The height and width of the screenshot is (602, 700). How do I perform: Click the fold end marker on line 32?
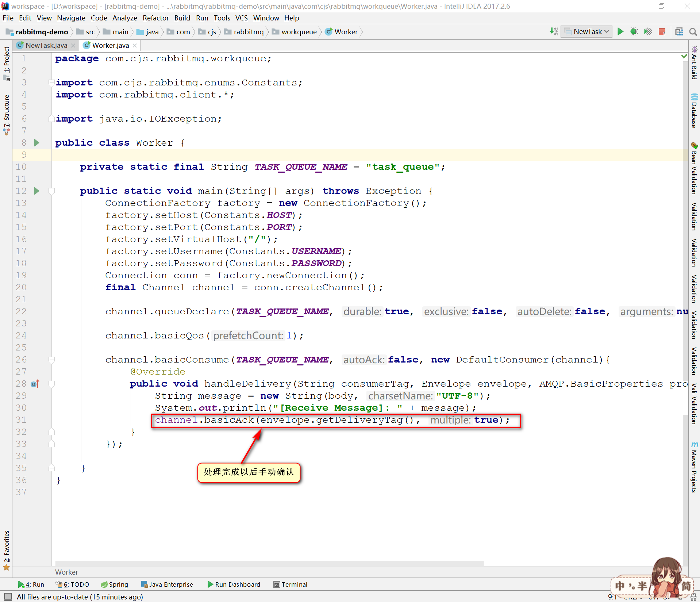click(x=51, y=432)
